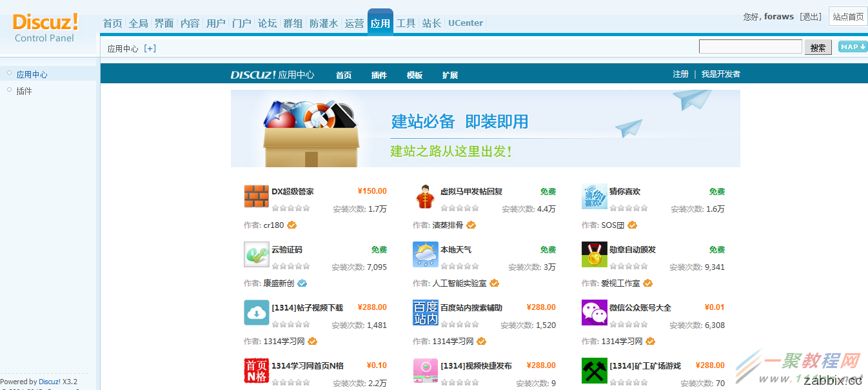The height and width of the screenshot is (390, 868).
Task: Switch to the 用户 admin tab
Action: point(215,23)
